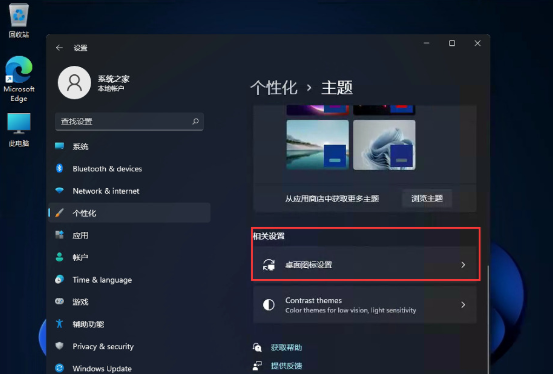This screenshot has height=374, width=553.
Task: Click the back arrow in Settings
Action: click(59, 48)
